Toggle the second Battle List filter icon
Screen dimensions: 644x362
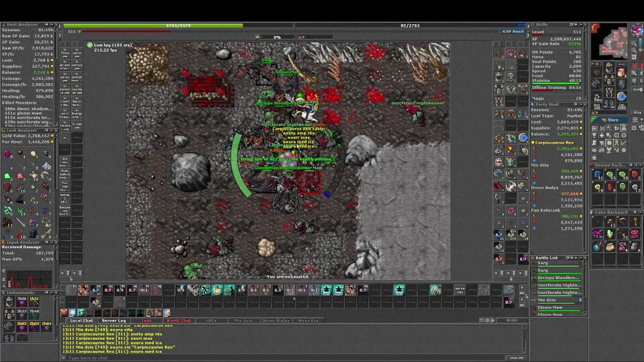click(x=572, y=258)
